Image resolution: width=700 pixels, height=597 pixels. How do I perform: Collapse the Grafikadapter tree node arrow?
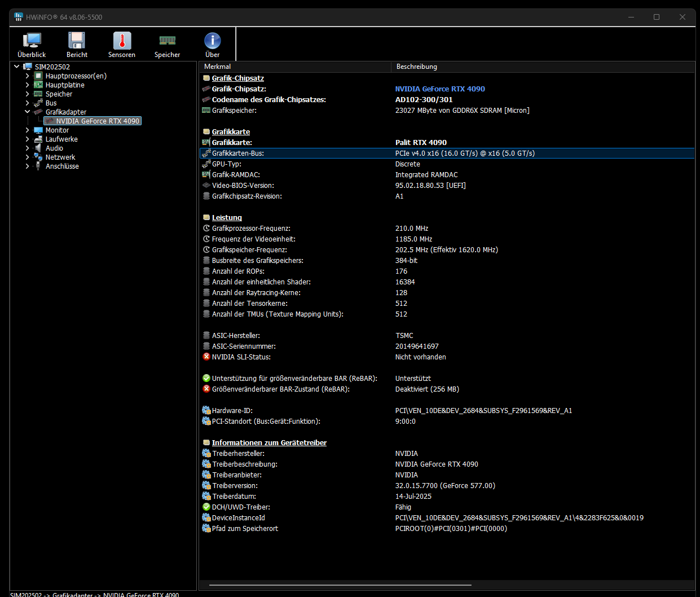[x=27, y=112]
